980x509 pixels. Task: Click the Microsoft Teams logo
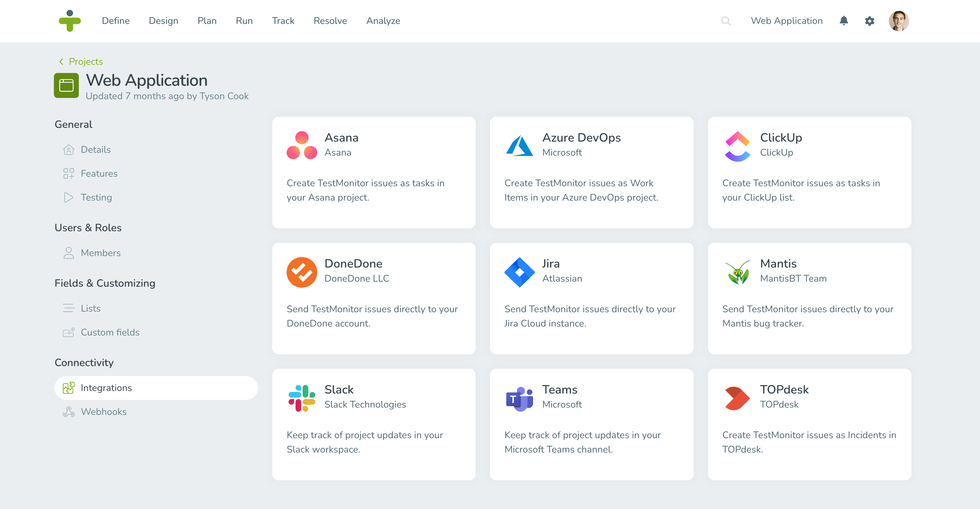(519, 398)
